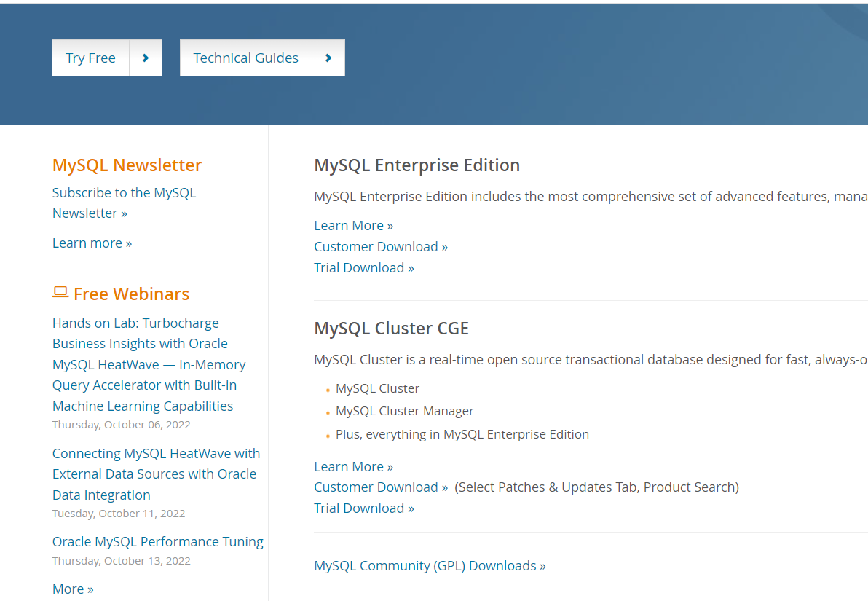Click the chevron icon beside Technical Guides
Viewport: 868px width, 601px height.
[328, 58]
